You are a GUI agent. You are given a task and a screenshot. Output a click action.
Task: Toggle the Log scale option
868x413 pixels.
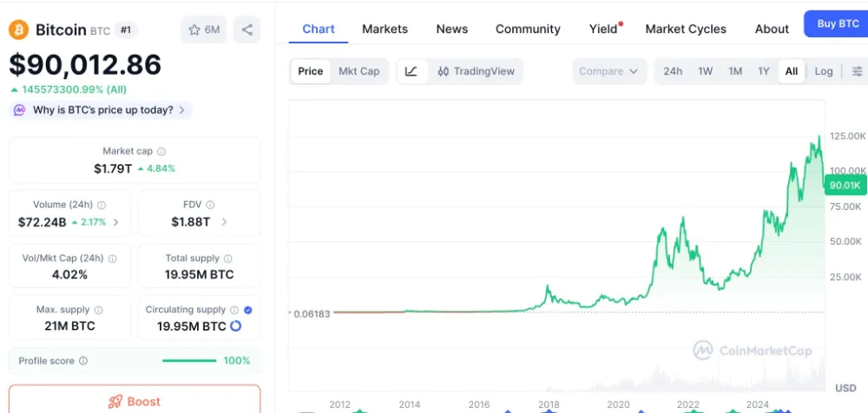click(x=823, y=71)
